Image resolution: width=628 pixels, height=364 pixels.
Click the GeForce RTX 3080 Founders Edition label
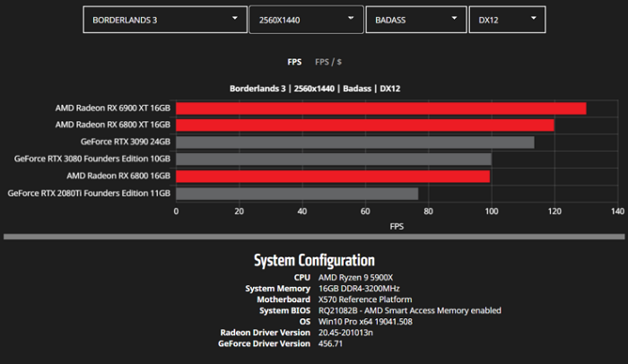[92, 160]
